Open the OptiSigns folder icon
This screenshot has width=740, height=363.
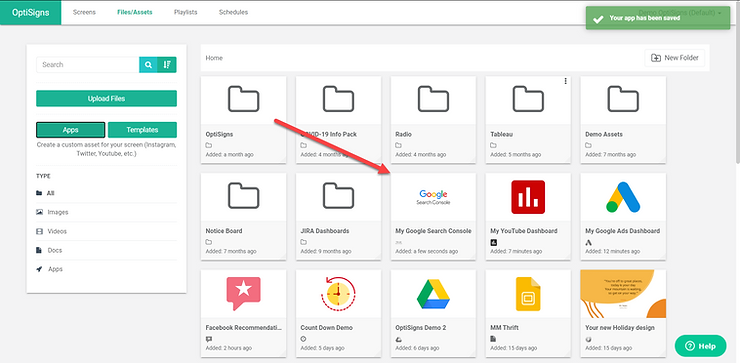tap(244, 99)
